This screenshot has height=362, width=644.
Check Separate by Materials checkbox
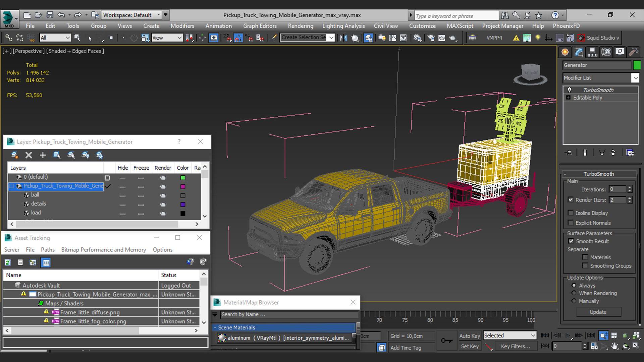pos(585,257)
